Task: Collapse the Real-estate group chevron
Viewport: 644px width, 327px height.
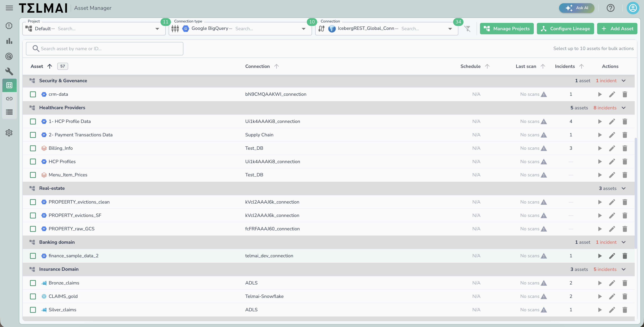Action: pos(623,188)
